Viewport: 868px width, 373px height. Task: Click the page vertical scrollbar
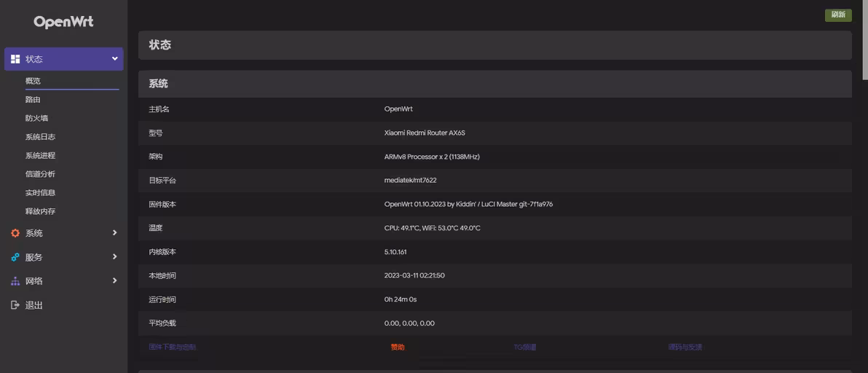[x=864, y=40]
